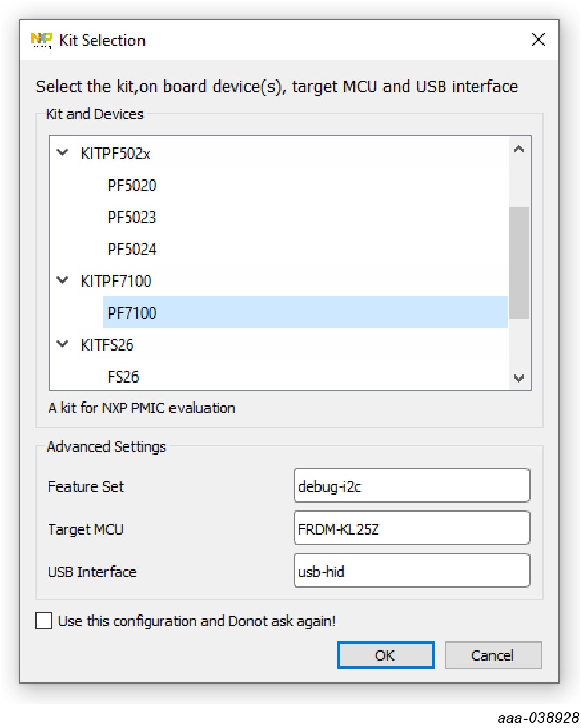This screenshot has width=581, height=728.
Task: Select the PF5020 device
Action: pos(132,185)
